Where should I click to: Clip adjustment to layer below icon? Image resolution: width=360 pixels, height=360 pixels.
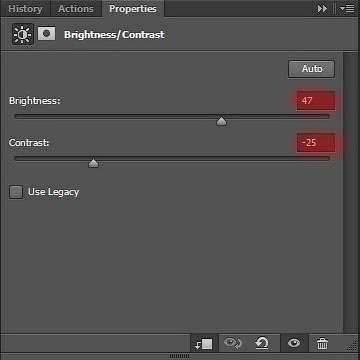coord(204,344)
